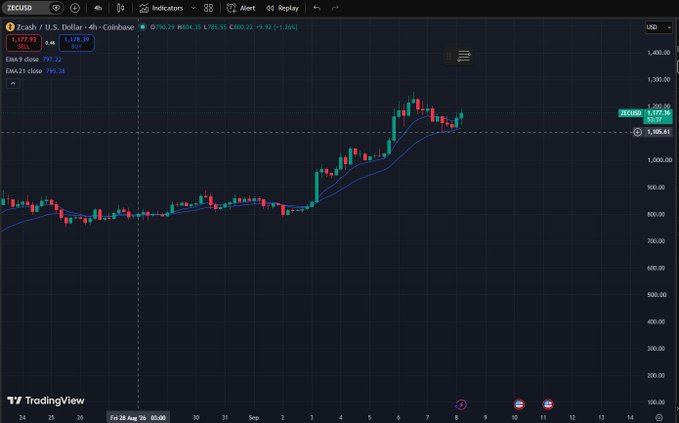Click the orange Zcash coin logo in the legend

[10, 27]
